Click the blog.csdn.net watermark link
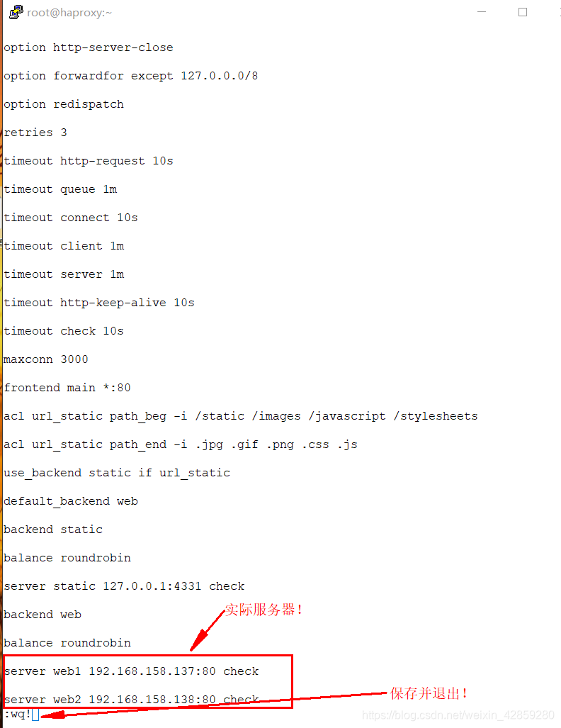Screen dimensions: 561x728 pos(458,715)
